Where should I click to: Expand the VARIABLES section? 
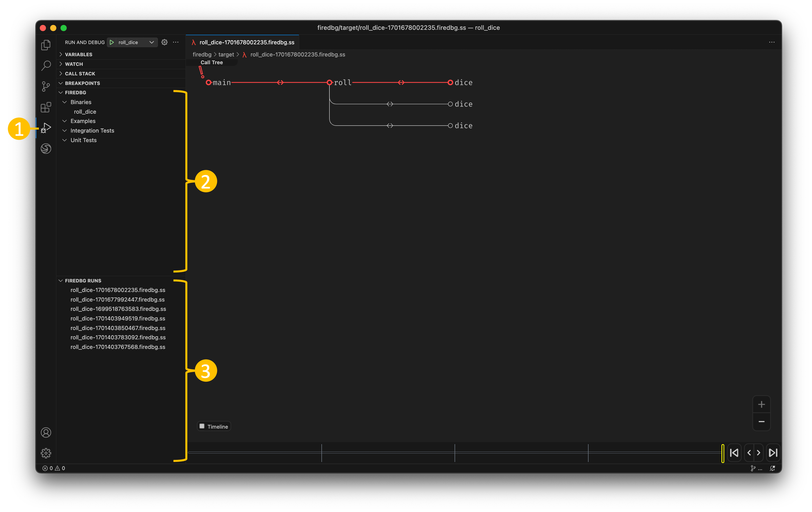[x=78, y=54]
